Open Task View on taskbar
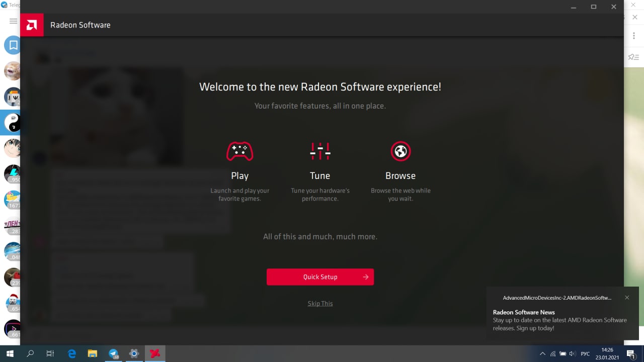Screen dimensions: 644x362 (x=50, y=353)
